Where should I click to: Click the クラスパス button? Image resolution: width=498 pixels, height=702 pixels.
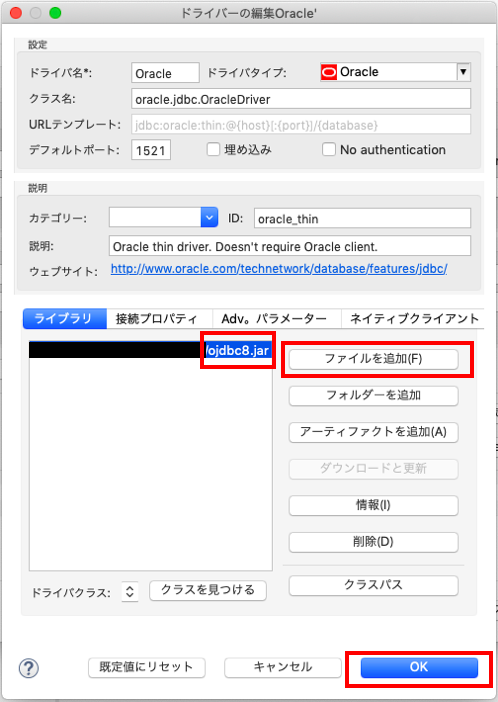(x=374, y=586)
